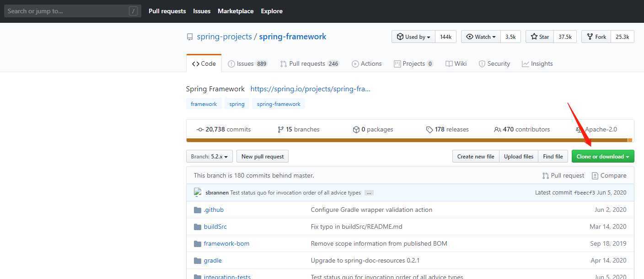Click New pull request button
644x279 pixels.
[x=263, y=157]
